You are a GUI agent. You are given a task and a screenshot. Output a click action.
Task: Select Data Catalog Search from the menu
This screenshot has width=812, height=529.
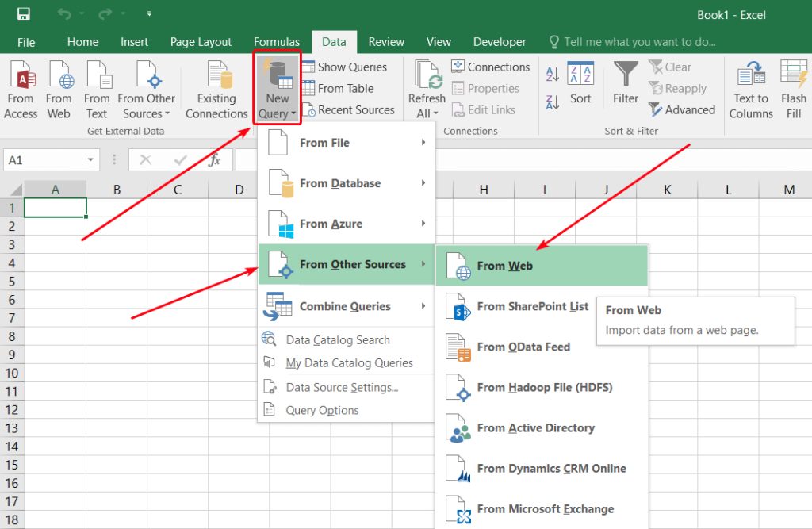[x=338, y=339]
